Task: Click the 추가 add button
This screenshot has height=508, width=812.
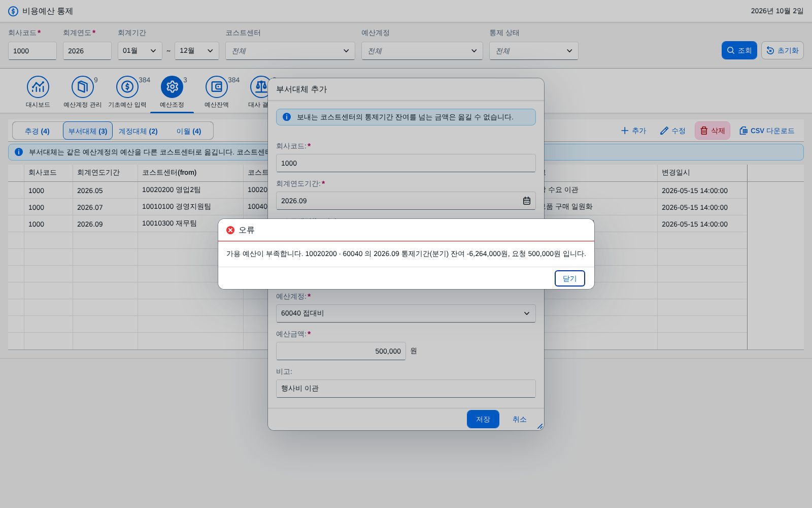Action: tap(633, 131)
